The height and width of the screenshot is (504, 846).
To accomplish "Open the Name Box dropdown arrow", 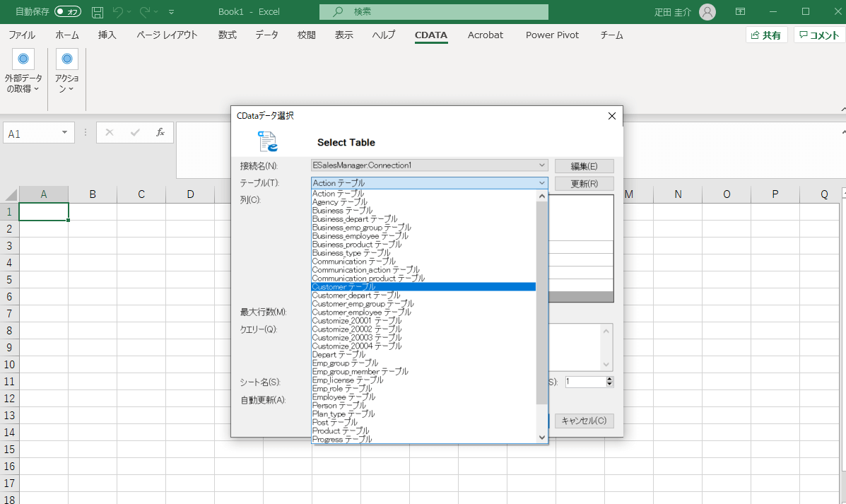I will 65,133.
